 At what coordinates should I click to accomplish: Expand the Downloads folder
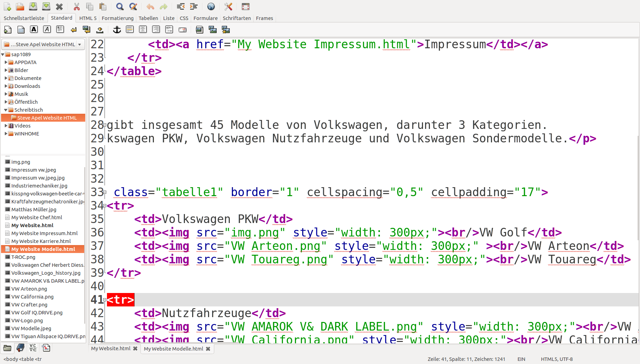[x=6, y=86]
